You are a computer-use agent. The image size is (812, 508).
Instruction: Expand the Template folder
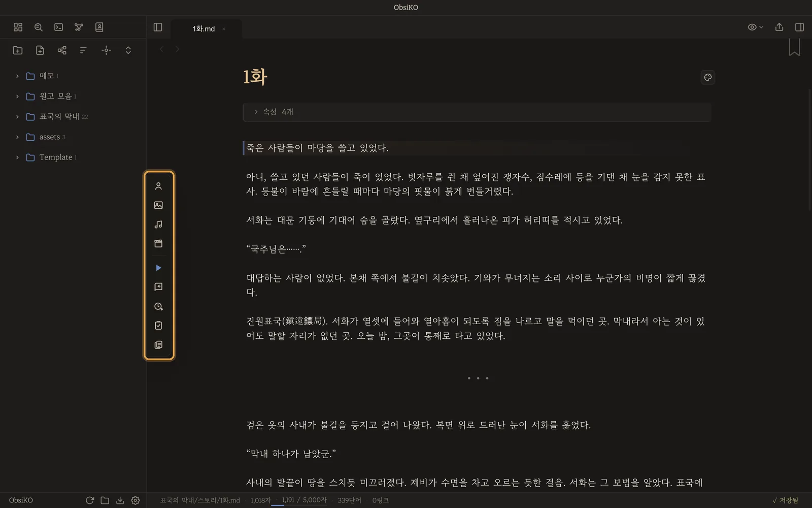pos(17,157)
